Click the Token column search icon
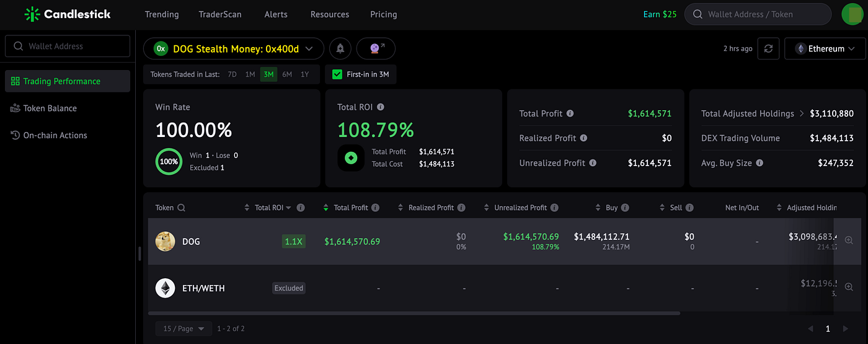The width and height of the screenshot is (868, 344). click(x=181, y=208)
